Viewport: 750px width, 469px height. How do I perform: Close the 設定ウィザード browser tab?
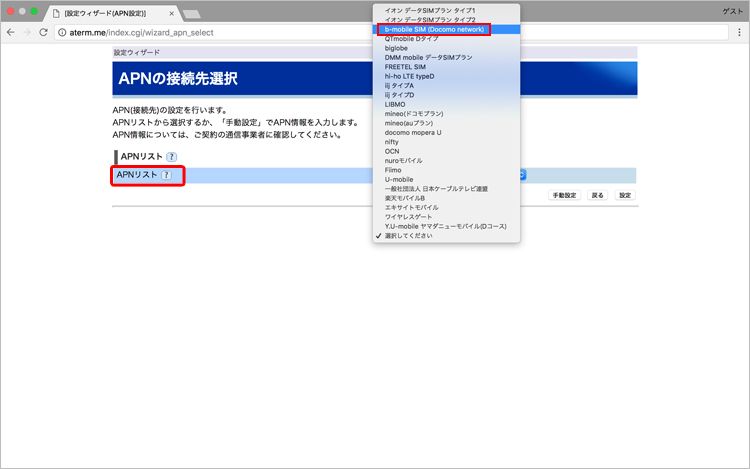(x=171, y=13)
